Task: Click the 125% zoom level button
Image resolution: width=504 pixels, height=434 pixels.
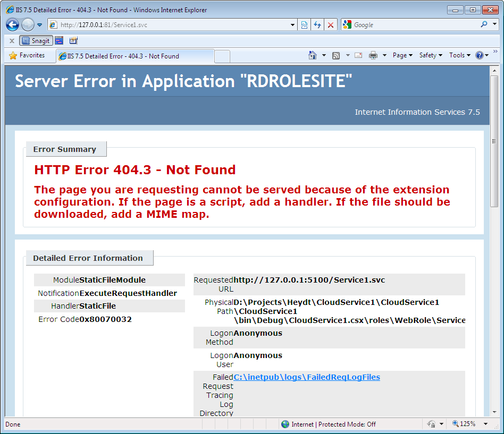Action: [x=464, y=424]
